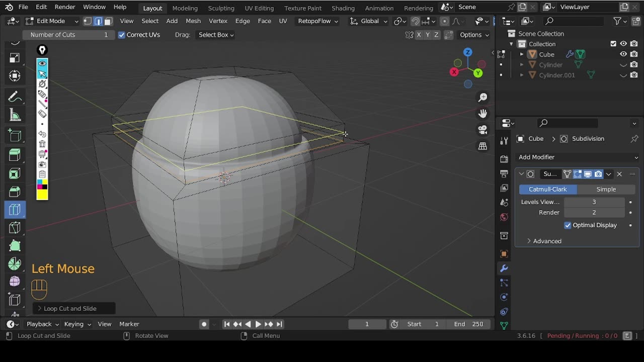This screenshot has height=362, width=644.
Task: Click the eraser in annotation palette
Action: pyautogui.click(x=42, y=114)
